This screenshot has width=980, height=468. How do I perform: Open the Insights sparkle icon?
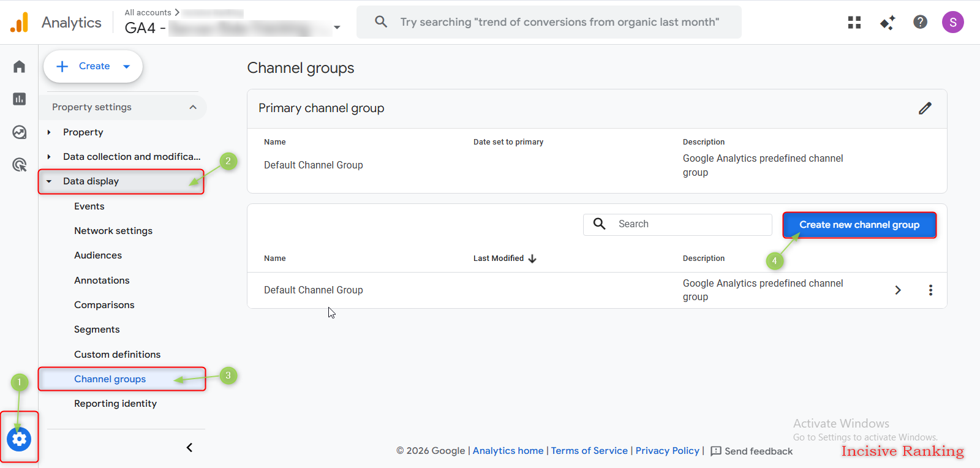(x=888, y=23)
